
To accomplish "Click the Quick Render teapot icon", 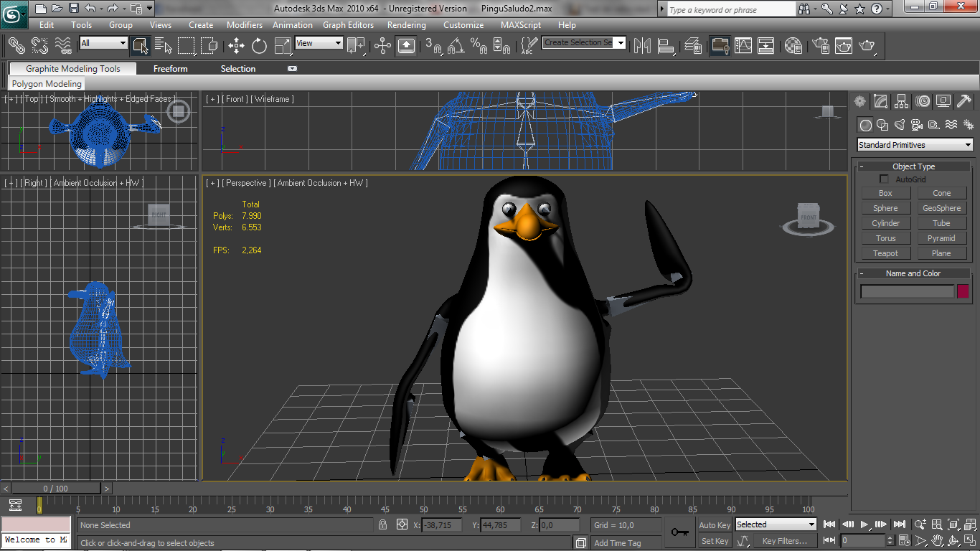I will [867, 46].
